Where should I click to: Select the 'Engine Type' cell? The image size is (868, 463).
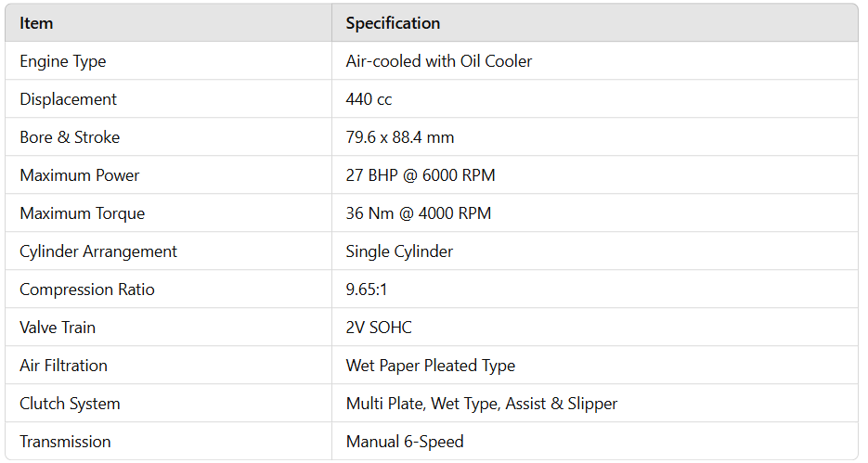63,61
